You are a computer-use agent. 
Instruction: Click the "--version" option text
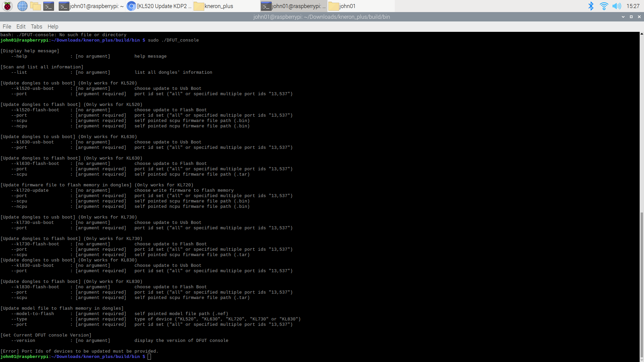click(23, 341)
